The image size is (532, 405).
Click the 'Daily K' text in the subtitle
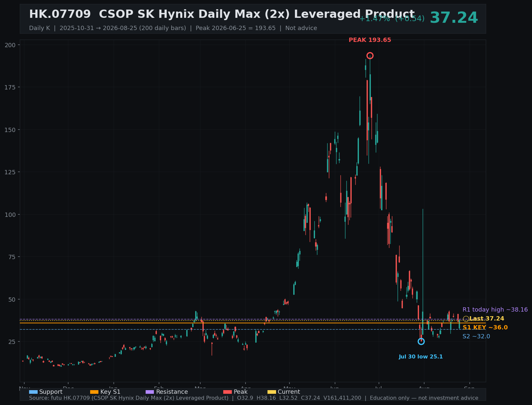pyautogui.click(x=39, y=28)
